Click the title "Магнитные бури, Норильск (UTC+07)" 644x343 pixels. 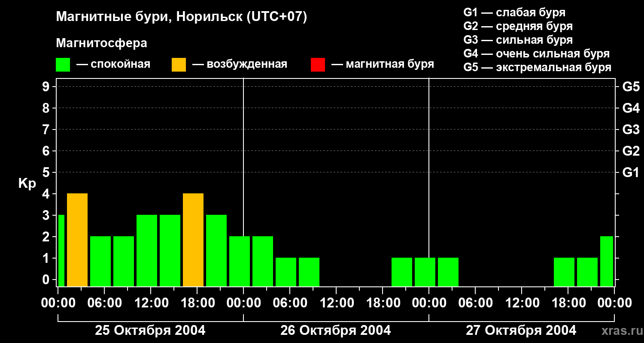[x=181, y=17]
